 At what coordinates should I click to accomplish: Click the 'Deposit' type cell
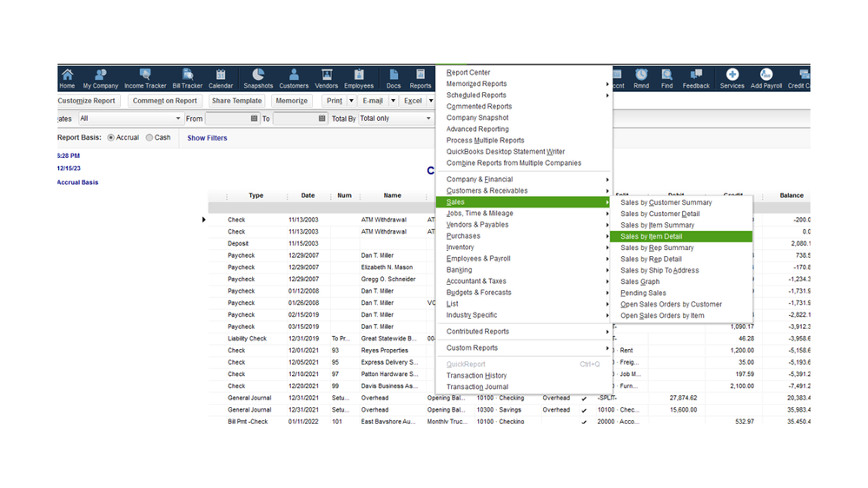coord(238,243)
